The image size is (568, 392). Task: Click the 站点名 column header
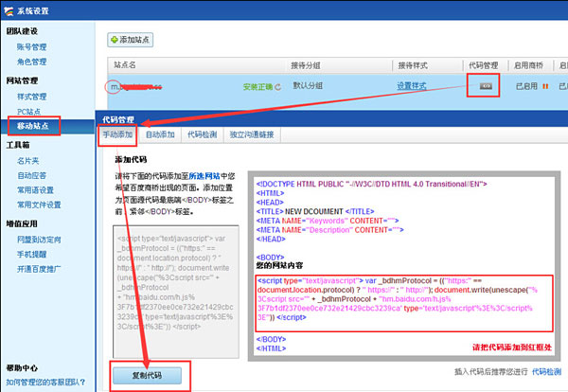tap(125, 65)
